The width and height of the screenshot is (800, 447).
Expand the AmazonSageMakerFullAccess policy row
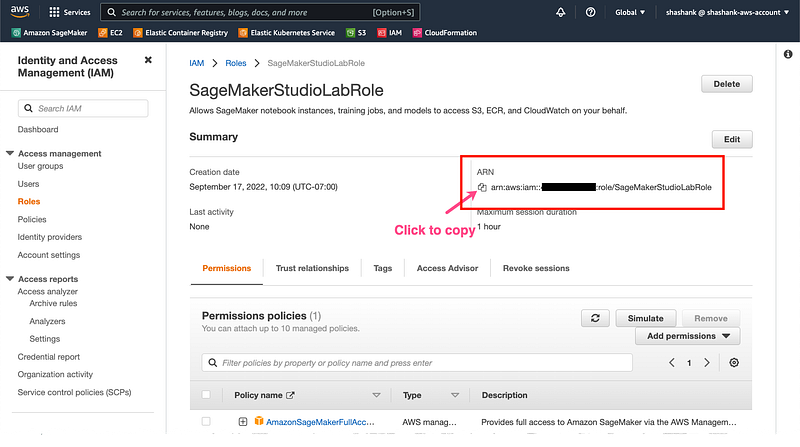click(243, 421)
